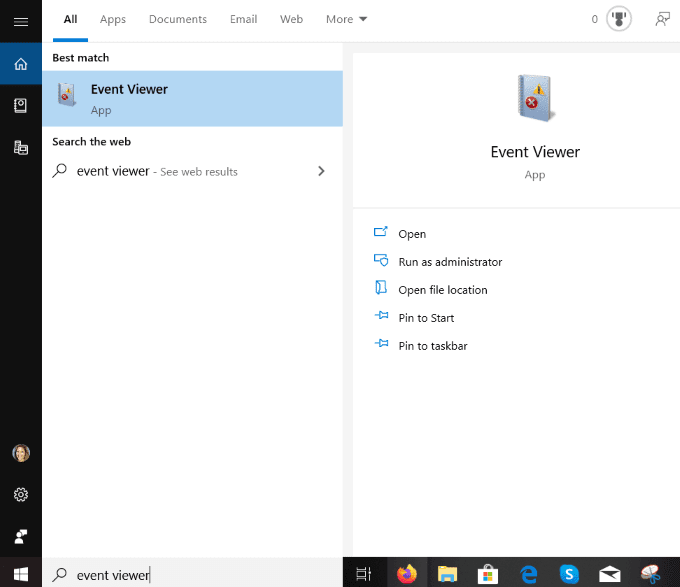The image size is (680, 587).
Task: Expand the More filter dropdown
Action: [x=346, y=19]
